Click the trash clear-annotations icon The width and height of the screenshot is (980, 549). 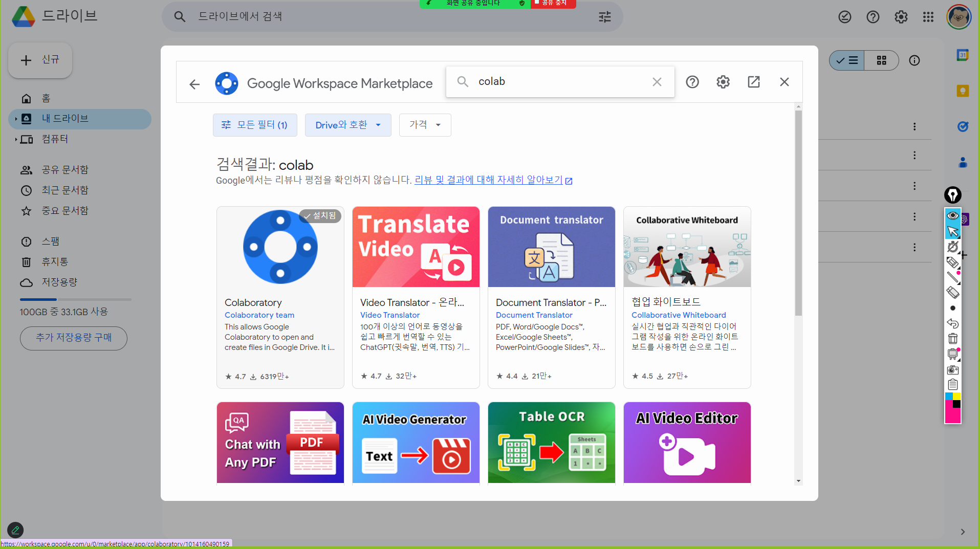tap(952, 339)
